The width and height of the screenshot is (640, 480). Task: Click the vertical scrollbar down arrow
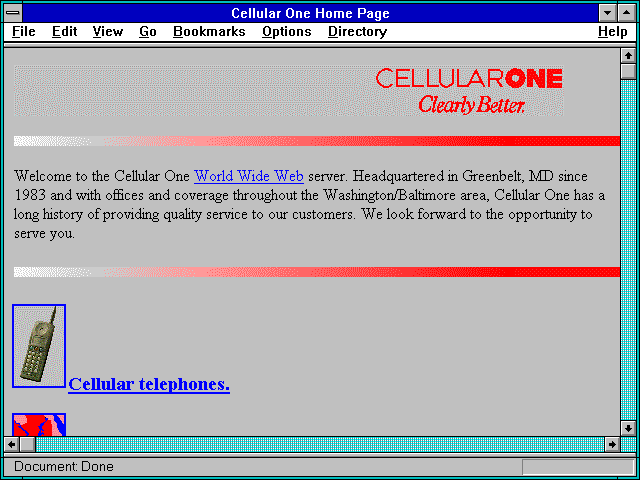point(628,428)
